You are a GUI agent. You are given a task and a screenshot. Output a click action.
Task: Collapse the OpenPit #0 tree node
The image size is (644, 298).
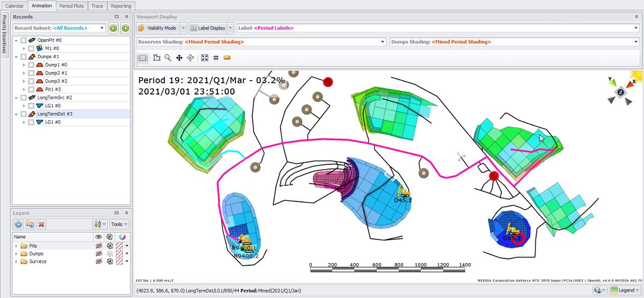16,40
